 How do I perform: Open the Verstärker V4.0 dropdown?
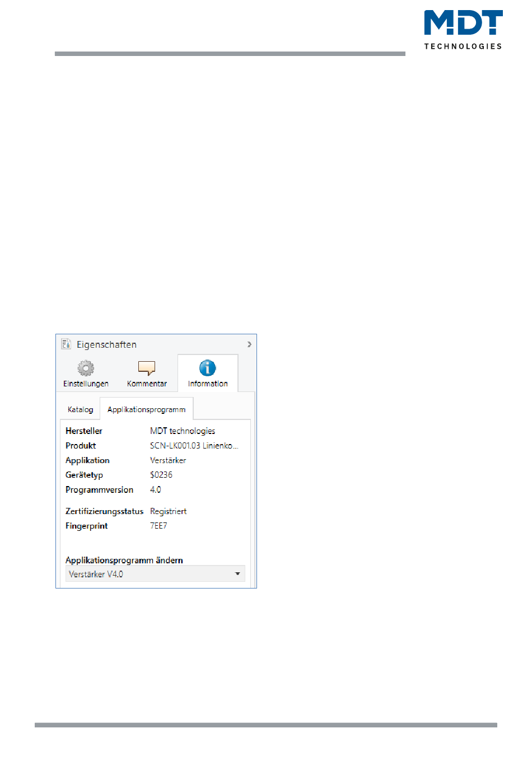tap(155, 574)
